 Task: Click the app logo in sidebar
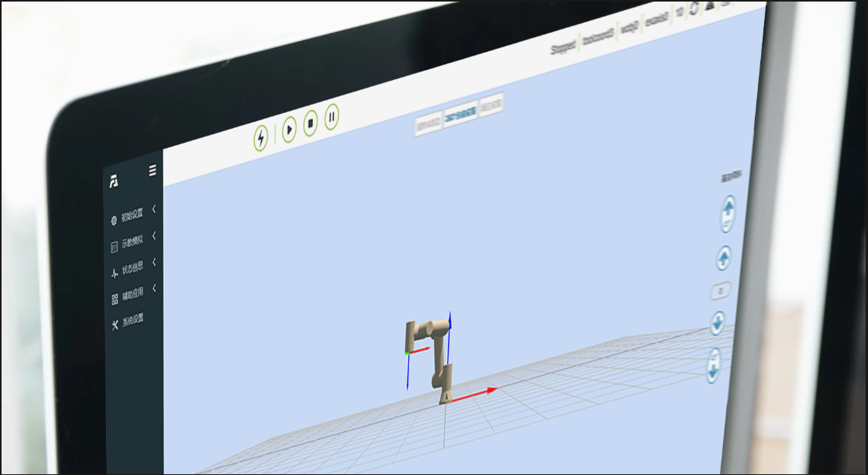113,181
